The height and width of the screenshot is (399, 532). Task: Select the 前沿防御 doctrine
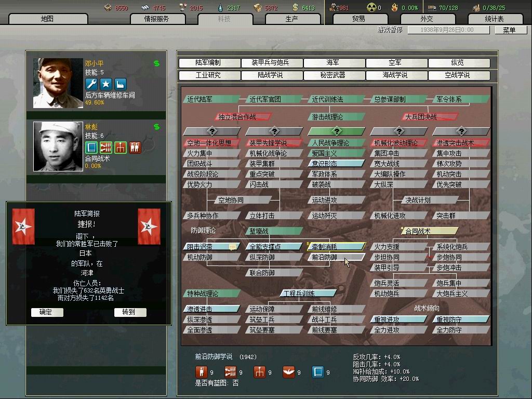coord(337,257)
